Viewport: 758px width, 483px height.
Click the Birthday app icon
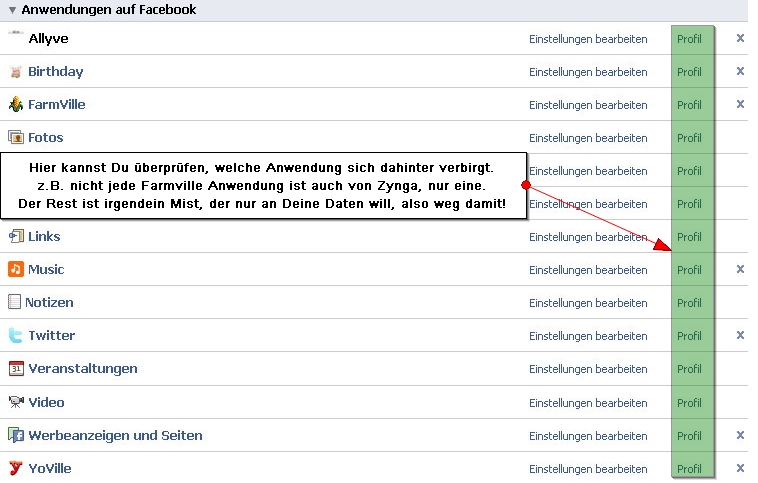[15, 72]
